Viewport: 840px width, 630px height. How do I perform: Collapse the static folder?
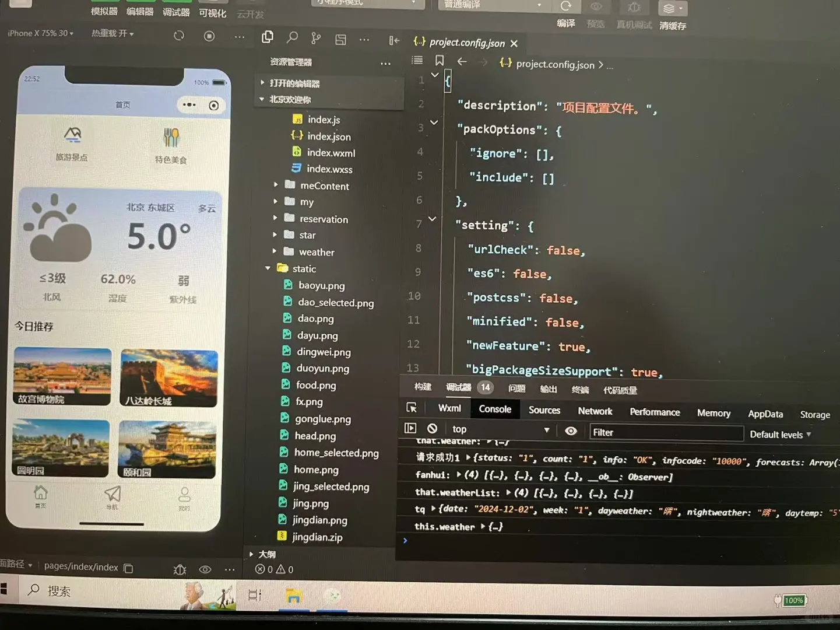(292, 268)
